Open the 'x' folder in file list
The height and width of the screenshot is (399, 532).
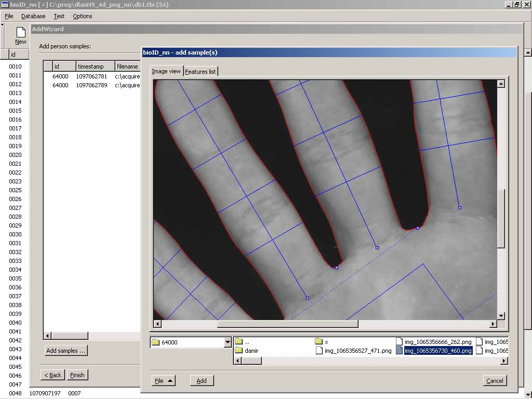click(326, 342)
